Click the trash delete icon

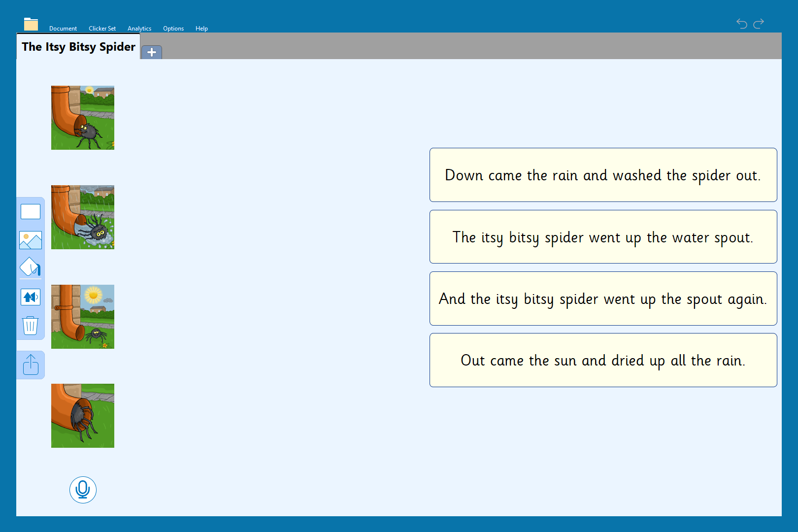click(31, 326)
